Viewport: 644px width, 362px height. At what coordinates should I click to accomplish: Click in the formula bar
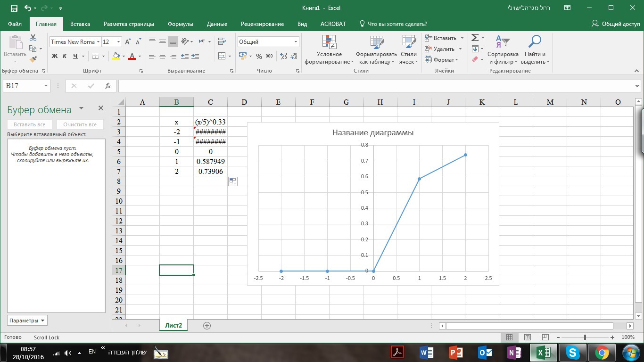376,86
